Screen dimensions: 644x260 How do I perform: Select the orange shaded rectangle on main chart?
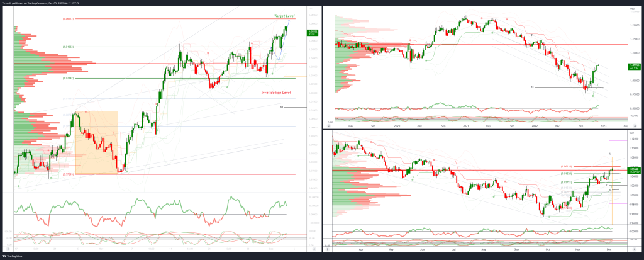(x=96, y=142)
